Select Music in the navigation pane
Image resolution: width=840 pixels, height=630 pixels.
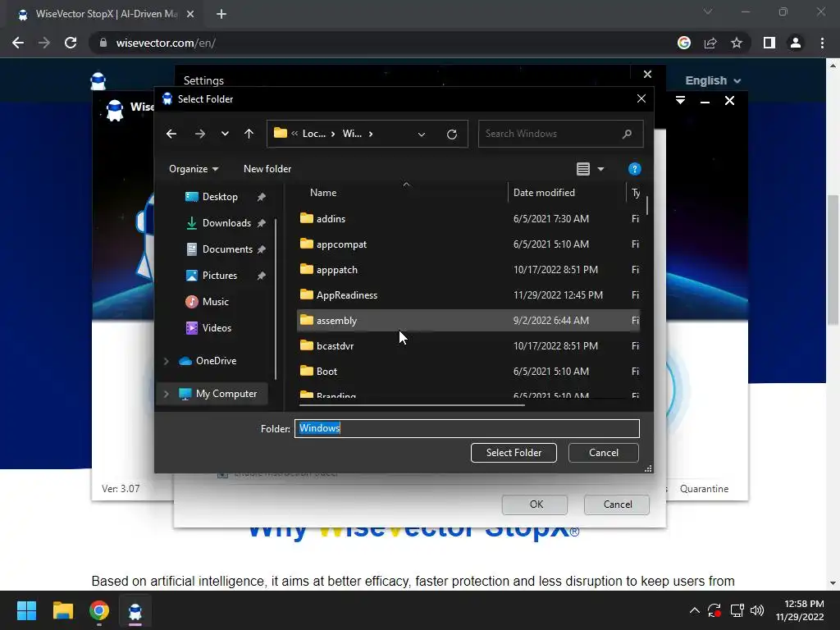215,302
